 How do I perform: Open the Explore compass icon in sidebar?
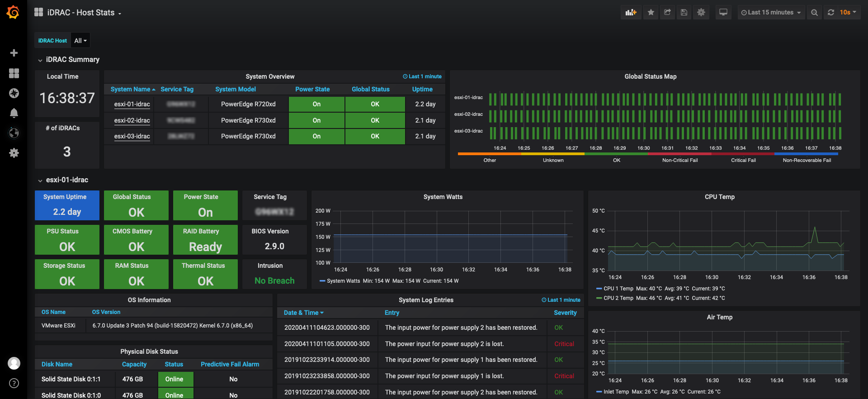coord(14,93)
